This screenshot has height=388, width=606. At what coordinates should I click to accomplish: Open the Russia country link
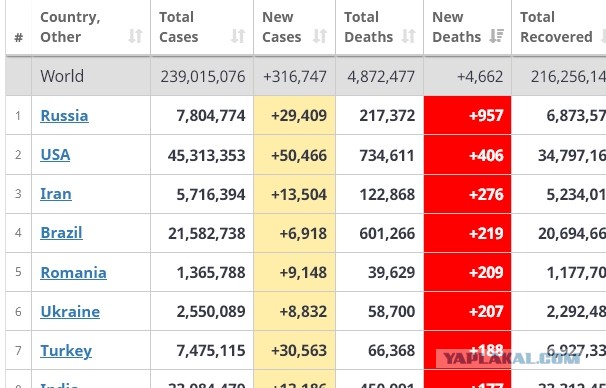click(65, 116)
